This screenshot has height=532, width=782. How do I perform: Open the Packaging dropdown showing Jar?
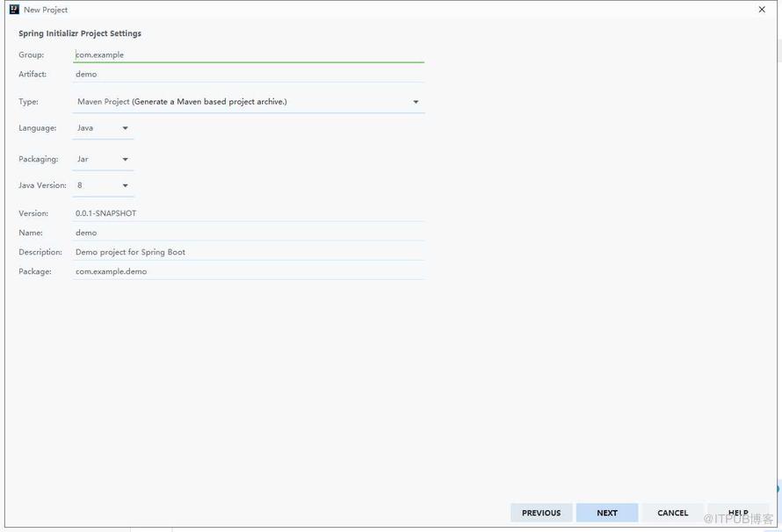pos(103,160)
